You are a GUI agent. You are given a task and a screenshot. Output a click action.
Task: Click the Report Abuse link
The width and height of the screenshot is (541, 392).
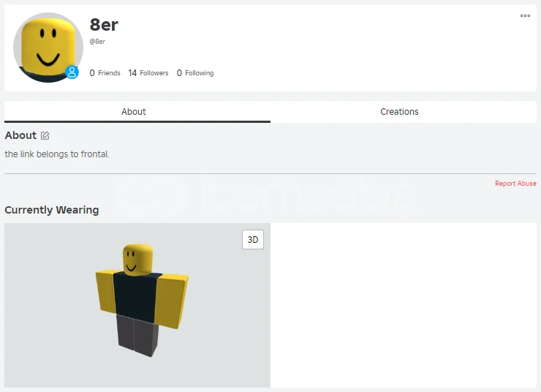tap(515, 184)
